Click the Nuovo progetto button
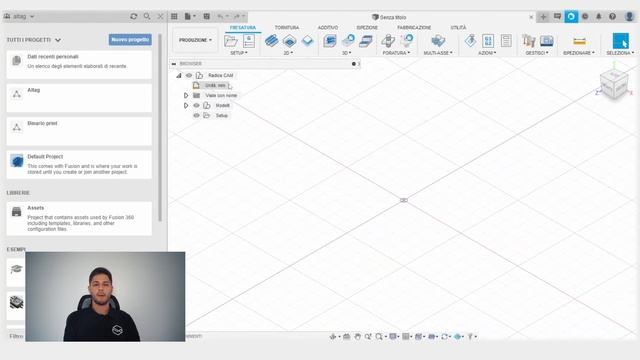The image size is (640, 360). (x=130, y=40)
